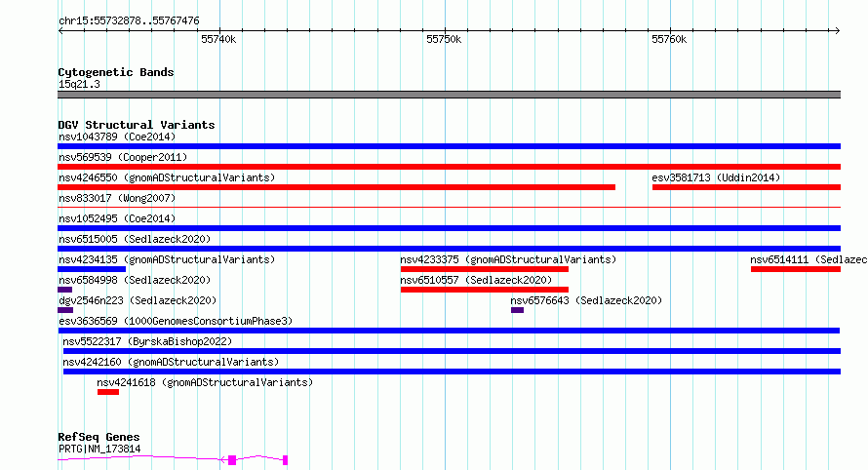
Task: Click the right arrow of the ruler
Action: 838,30
